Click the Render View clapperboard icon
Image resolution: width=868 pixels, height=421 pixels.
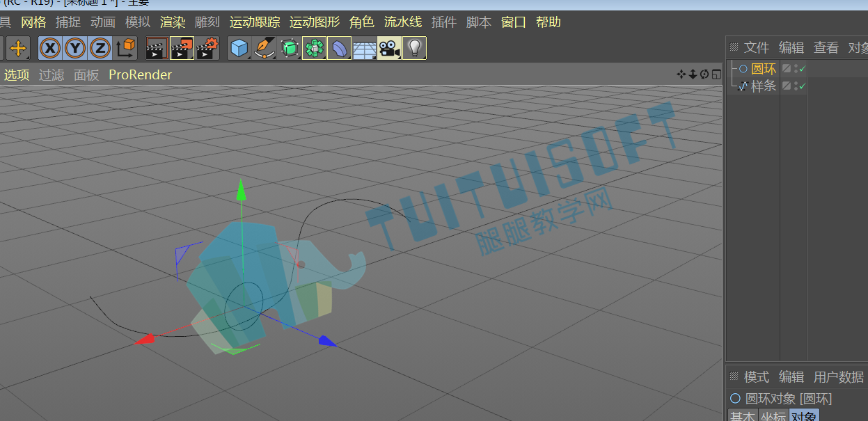pos(157,48)
